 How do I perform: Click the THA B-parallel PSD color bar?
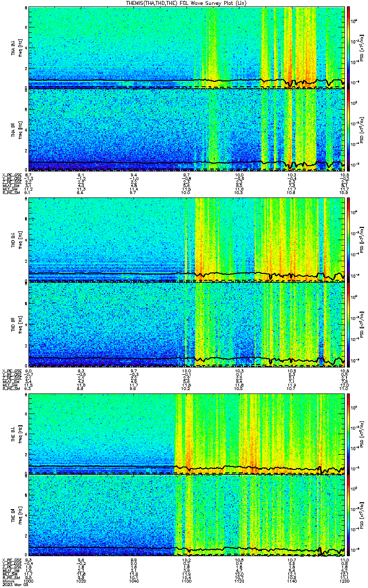coord(348,130)
